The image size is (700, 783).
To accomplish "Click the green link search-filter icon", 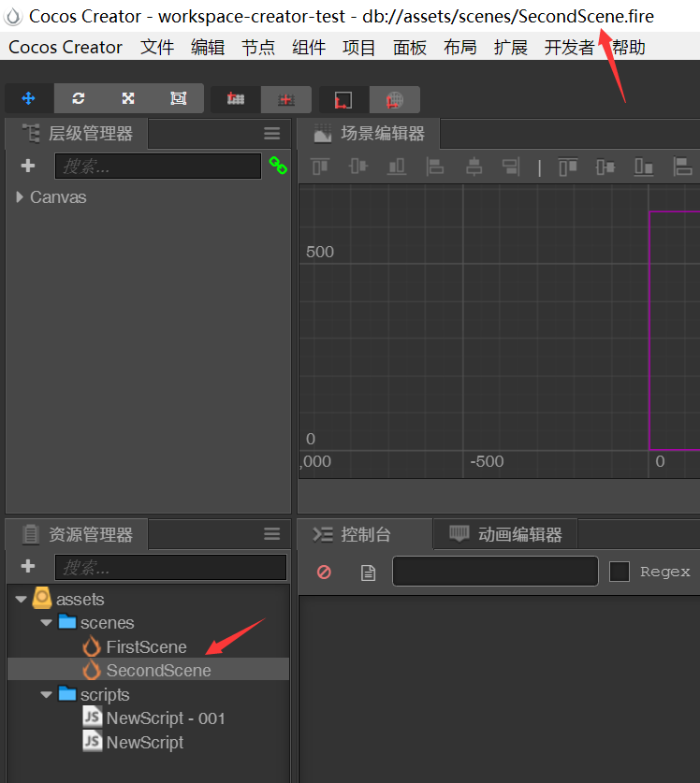I will 278,166.
